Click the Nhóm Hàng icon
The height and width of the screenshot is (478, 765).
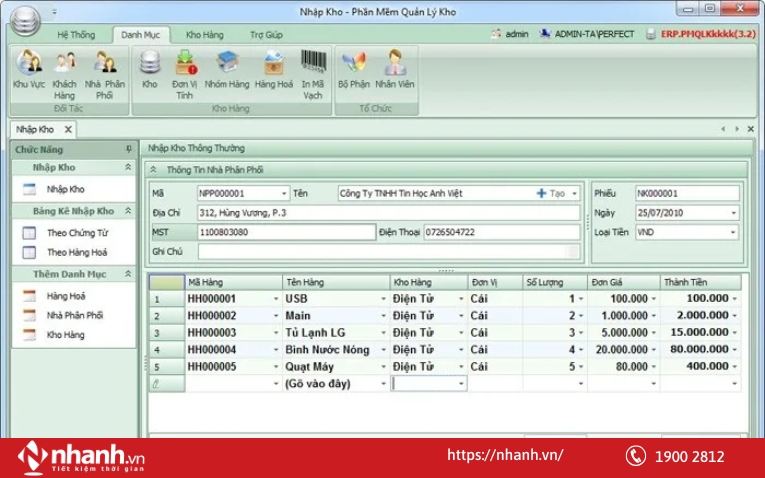227,66
